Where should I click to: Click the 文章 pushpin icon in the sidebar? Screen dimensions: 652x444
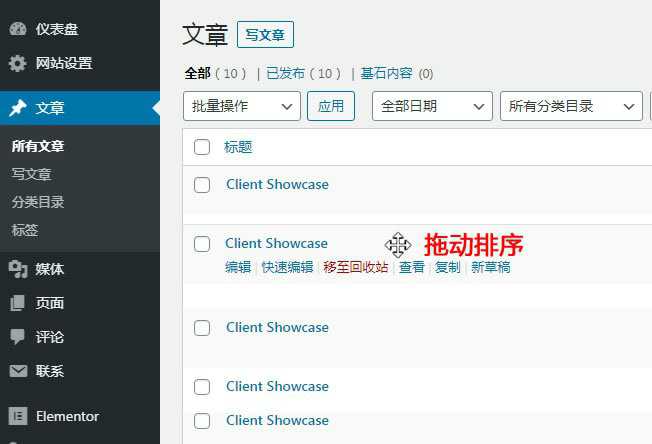(x=18, y=108)
